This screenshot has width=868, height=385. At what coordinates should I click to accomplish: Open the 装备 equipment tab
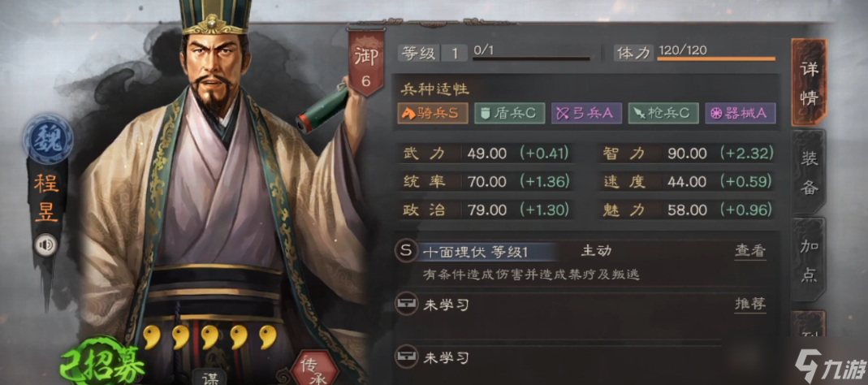(808, 172)
